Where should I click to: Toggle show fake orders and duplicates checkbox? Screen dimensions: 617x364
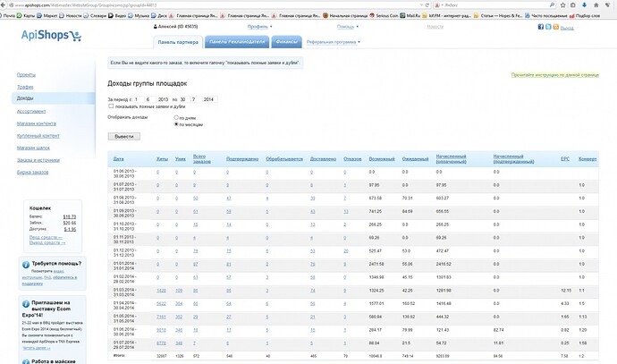click(111, 106)
